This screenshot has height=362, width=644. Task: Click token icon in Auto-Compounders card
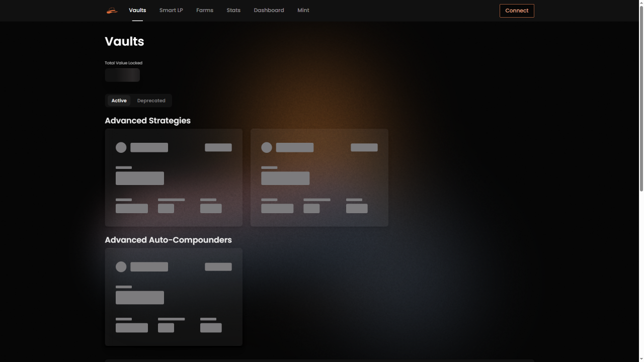click(121, 266)
